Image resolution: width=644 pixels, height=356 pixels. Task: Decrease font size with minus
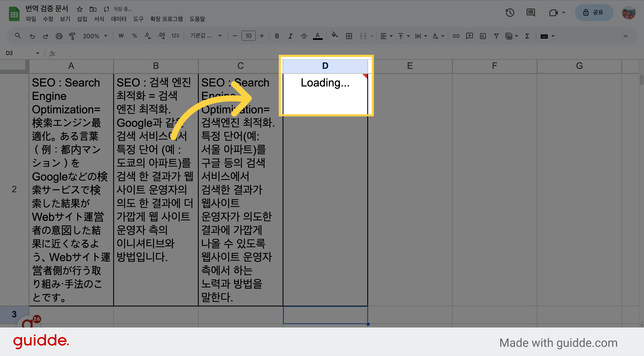tap(235, 36)
